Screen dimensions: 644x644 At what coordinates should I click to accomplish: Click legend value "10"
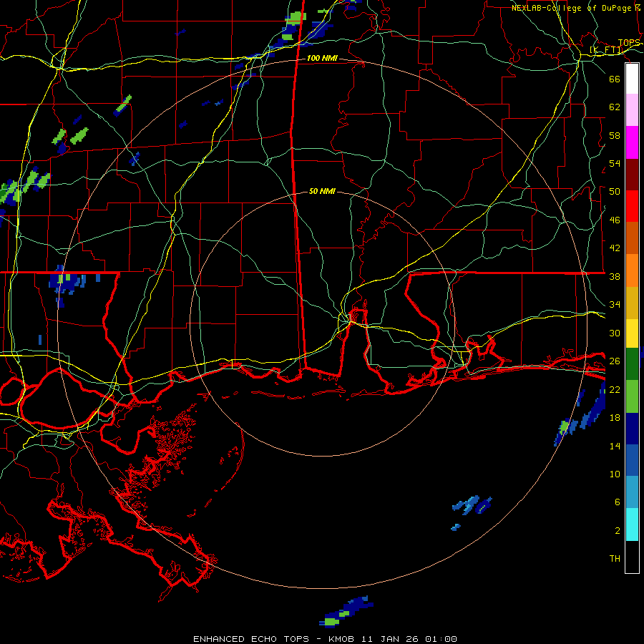pyautogui.click(x=615, y=474)
